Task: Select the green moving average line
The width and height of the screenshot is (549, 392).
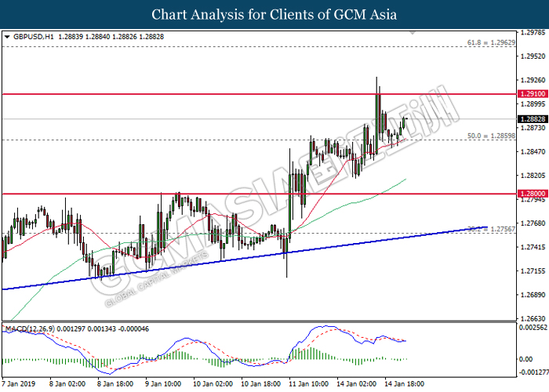Action: (x=353, y=201)
